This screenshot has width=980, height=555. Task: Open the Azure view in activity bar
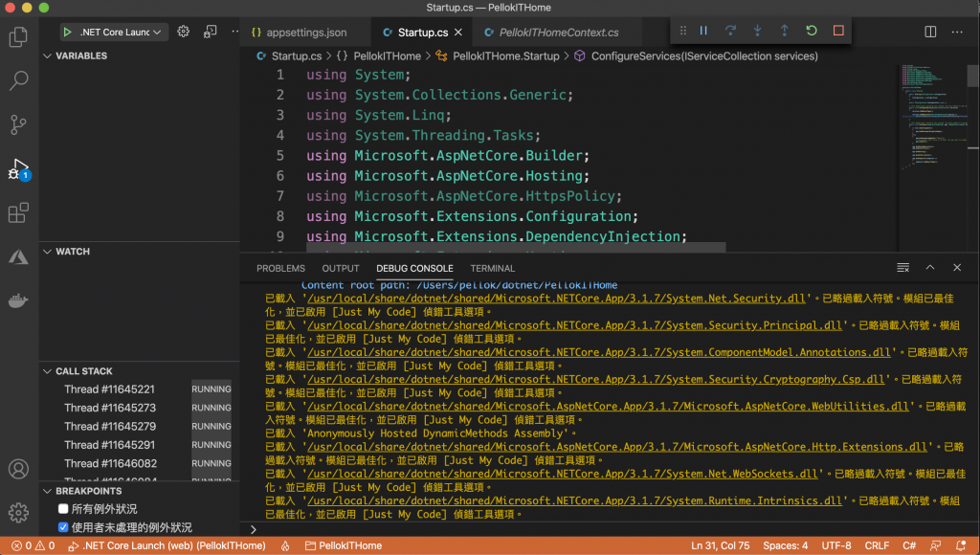(x=18, y=256)
